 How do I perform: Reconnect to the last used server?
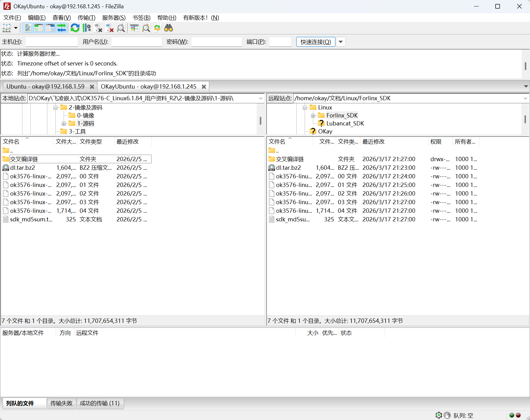[121, 28]
